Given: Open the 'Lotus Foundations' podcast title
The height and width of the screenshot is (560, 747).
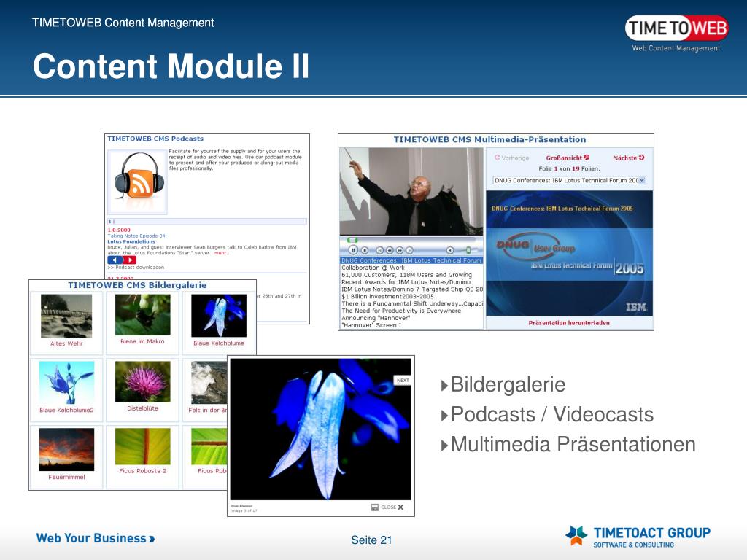Looking at the screenshot, I should pyautogui.click(x=131, y=241).
